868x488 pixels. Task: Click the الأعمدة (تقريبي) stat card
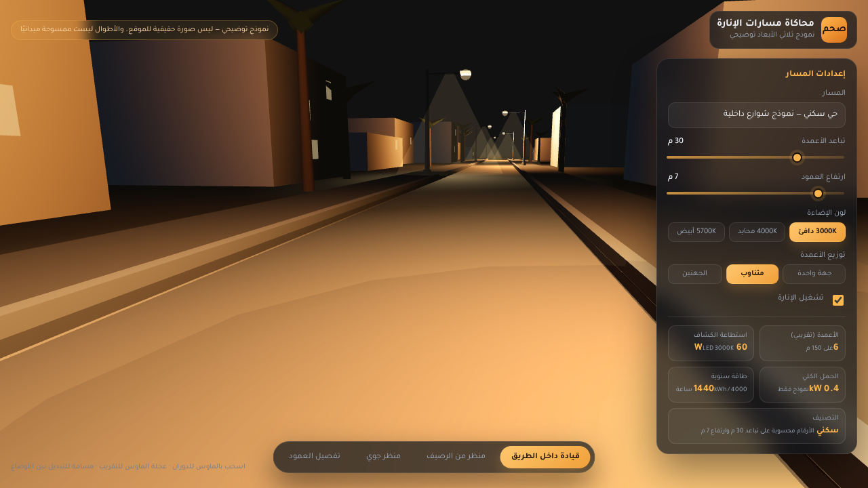pos(802,343)
